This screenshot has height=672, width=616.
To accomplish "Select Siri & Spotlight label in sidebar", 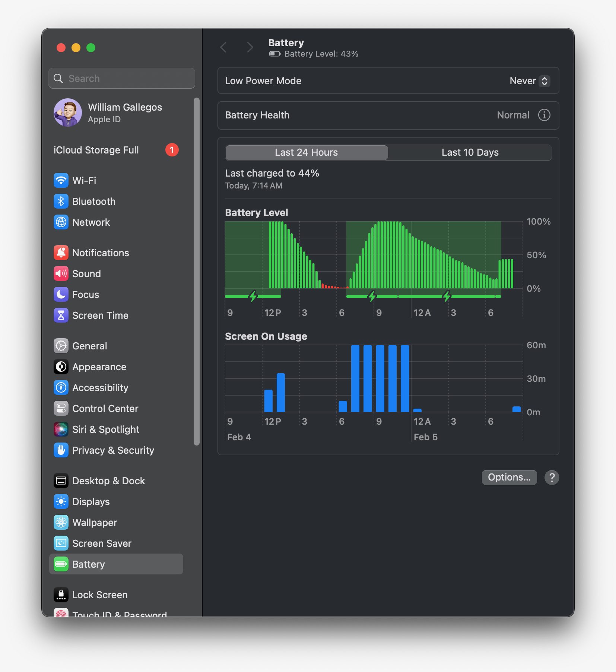I will tap(106, 429).
